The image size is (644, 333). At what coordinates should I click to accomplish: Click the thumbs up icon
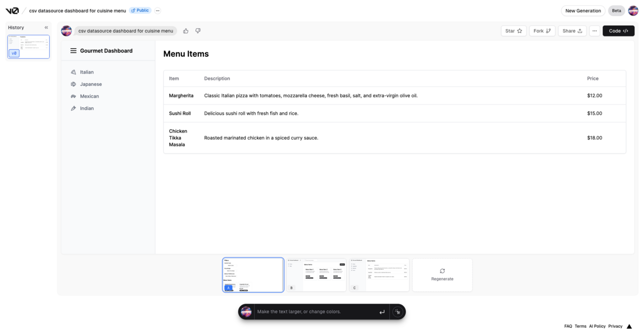(186, 31)
